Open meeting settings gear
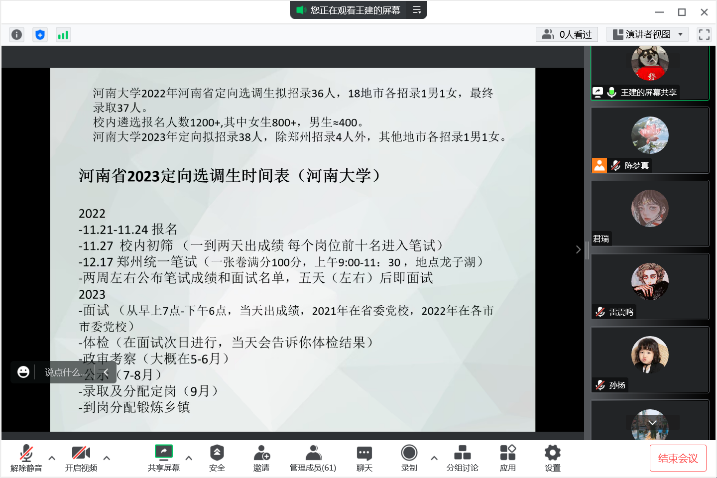This screenshot has width=717, height=478. tap(552, 454)
